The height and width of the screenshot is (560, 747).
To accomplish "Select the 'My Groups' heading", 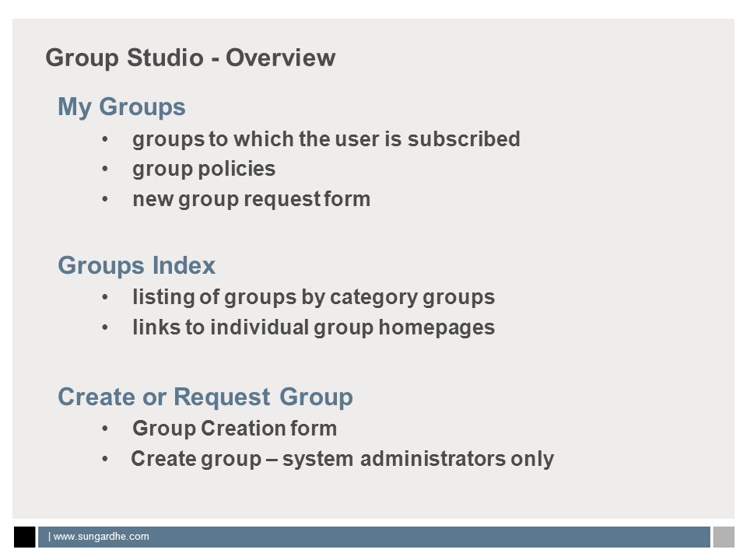I will (121, 107).
